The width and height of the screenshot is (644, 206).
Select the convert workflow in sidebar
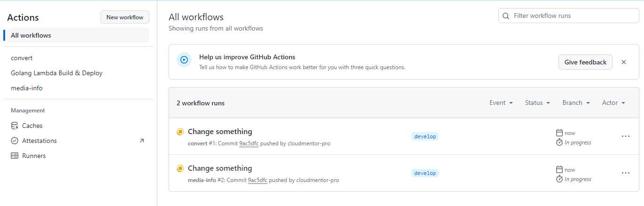point(22,58)
